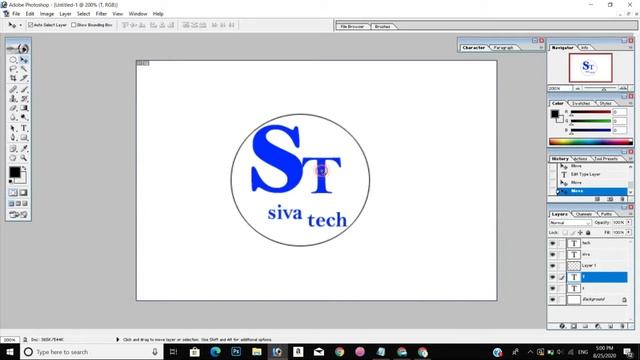This screenshot has width=640, height=360.
Task: Add a layer style from Layers panel
Action: coord(562,326)
